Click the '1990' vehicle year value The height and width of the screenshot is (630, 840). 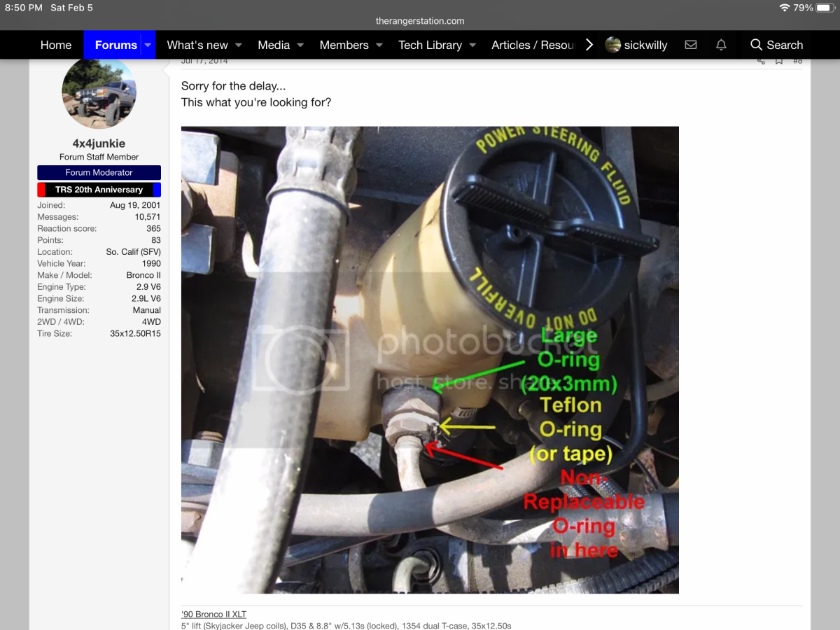point(150,263)
